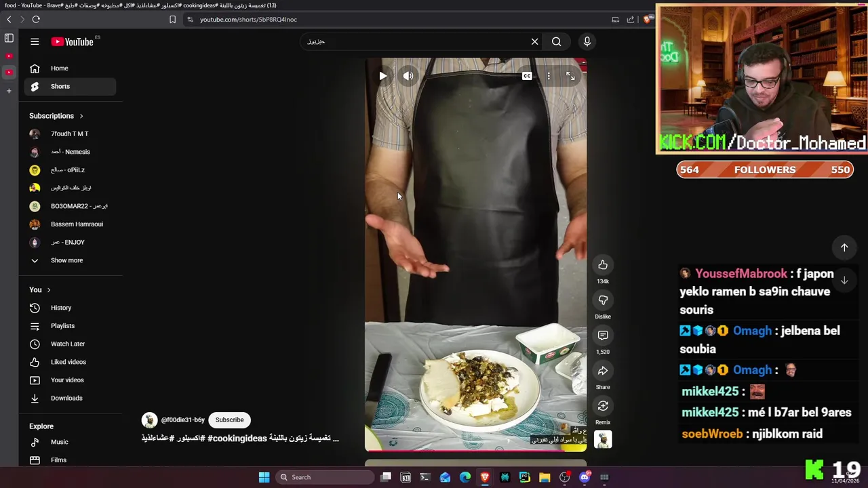
Task: Seek using the Short's red progress bar
Action: (475, 449)
